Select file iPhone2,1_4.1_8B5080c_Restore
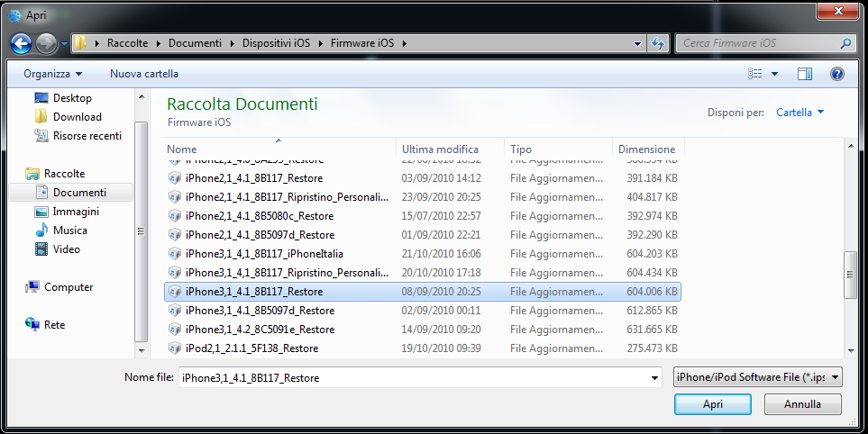 423,215
